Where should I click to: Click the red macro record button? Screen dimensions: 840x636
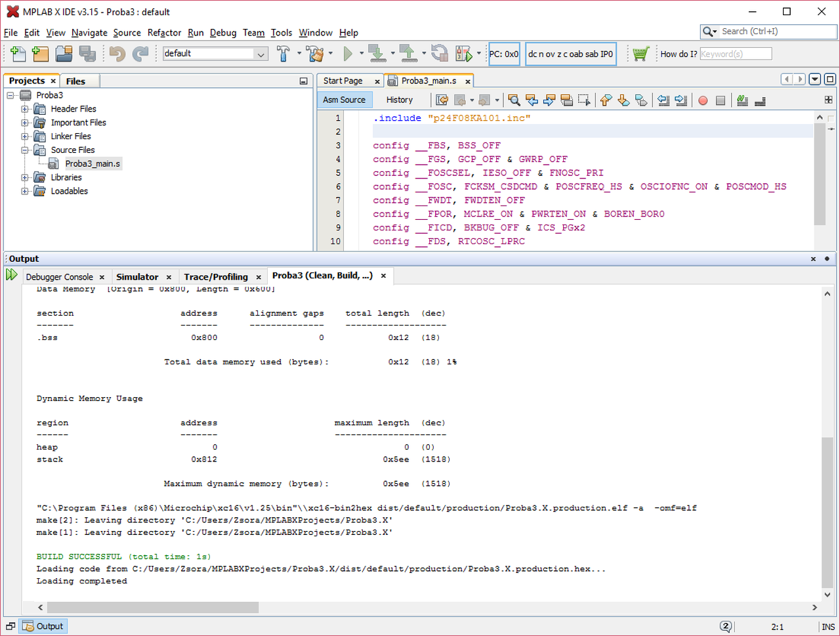tap(703, 100)
